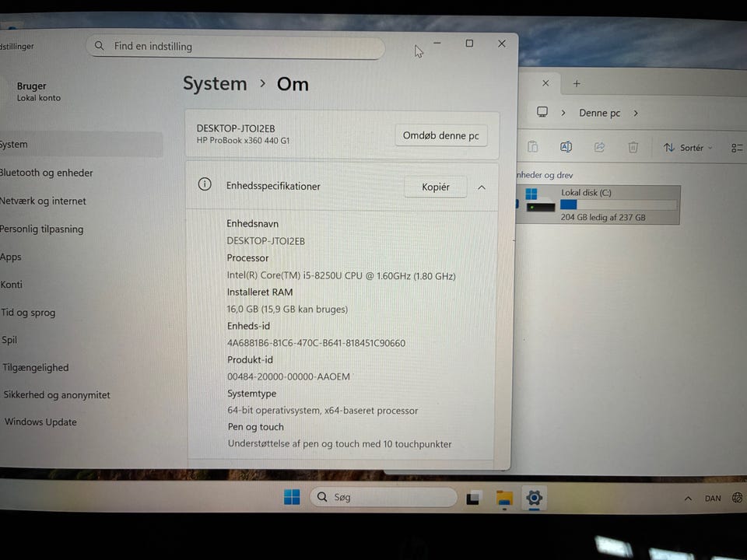Click the Settings gear icon on taskbar
Image resolution: width=747 pixels, height=560 pixels.
[534, 498]
